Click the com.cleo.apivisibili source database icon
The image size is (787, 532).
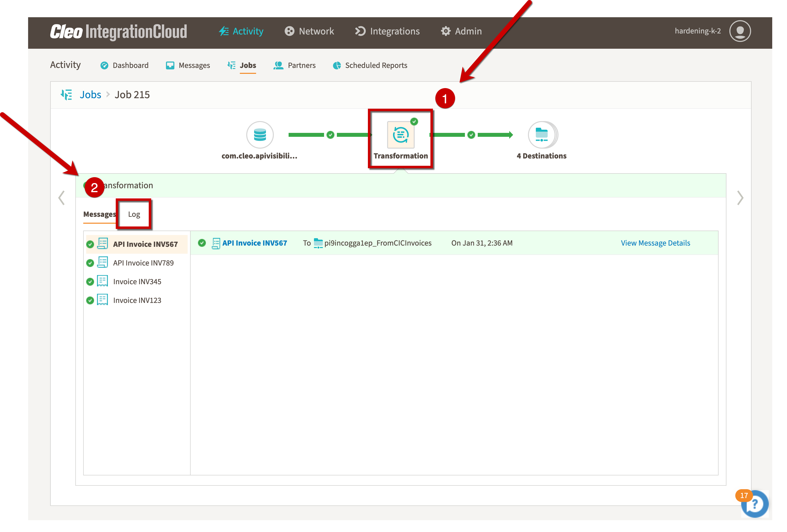(260, 135)
